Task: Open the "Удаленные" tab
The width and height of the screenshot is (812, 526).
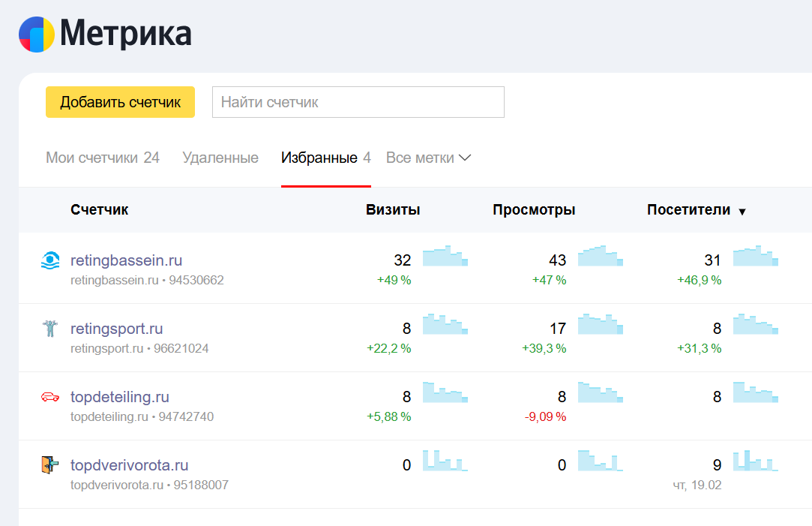Action: click(220, 158)
